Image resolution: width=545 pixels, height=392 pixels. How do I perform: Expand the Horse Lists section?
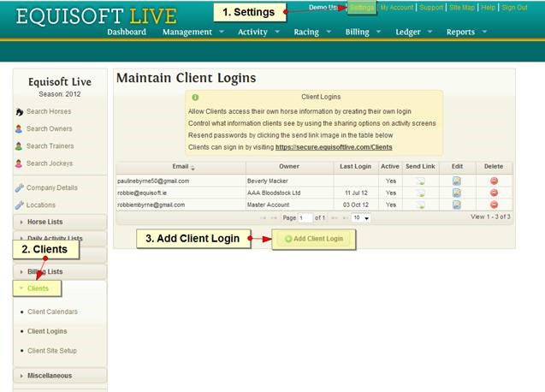(60, 222)
